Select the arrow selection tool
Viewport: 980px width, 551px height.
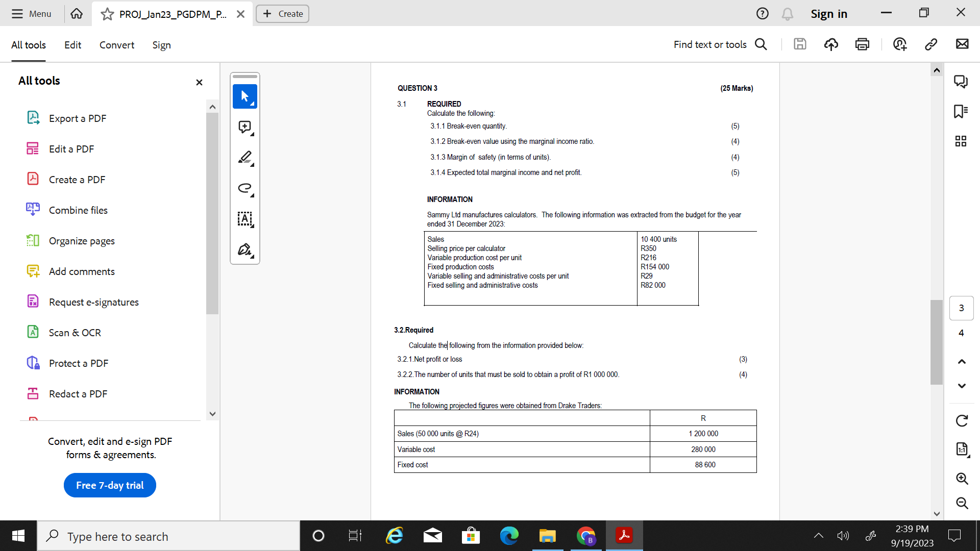point(244,96)
